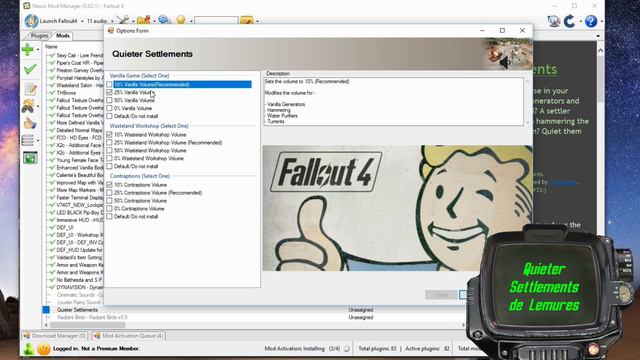Click the blue gear settings toolbar icon
This screenshot has width=640, height=360.
164,20
